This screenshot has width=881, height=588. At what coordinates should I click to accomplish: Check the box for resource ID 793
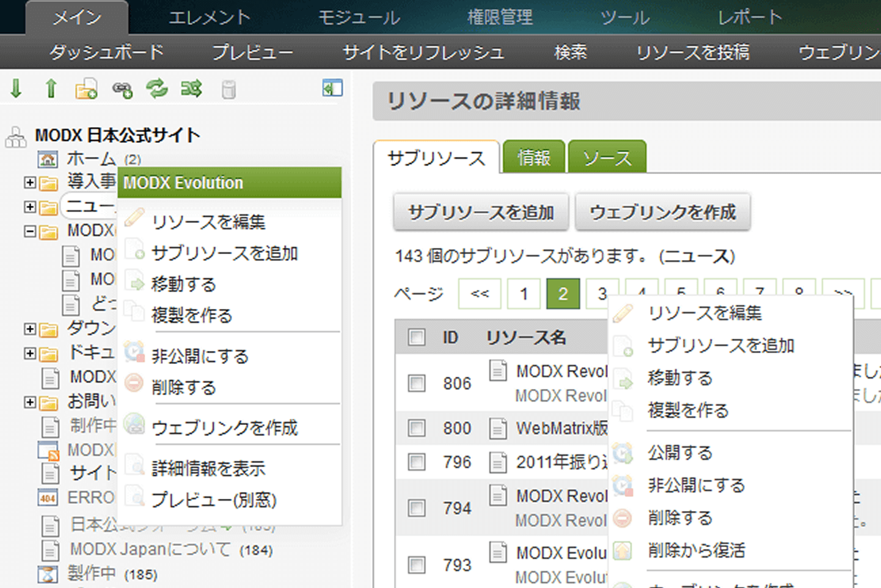pos(417,565)
